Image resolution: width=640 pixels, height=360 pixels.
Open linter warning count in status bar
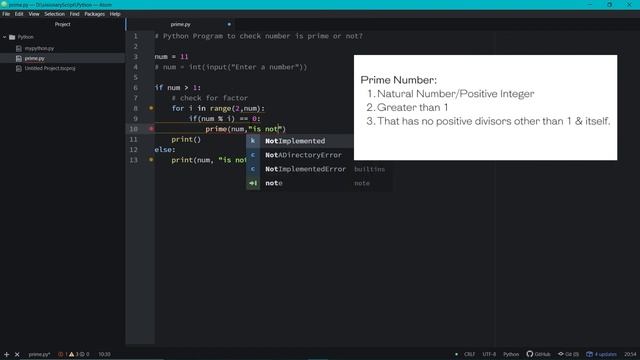(74, 354)
